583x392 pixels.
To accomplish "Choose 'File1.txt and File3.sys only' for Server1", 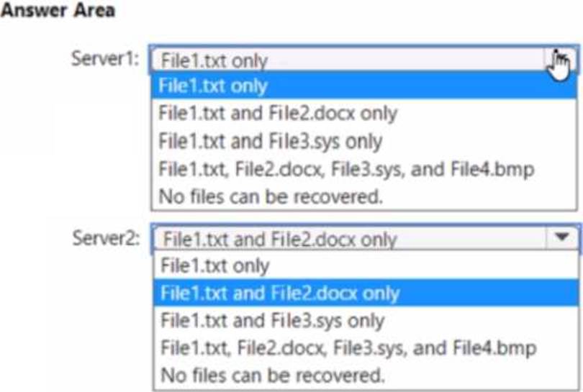I will pos(364,141).
